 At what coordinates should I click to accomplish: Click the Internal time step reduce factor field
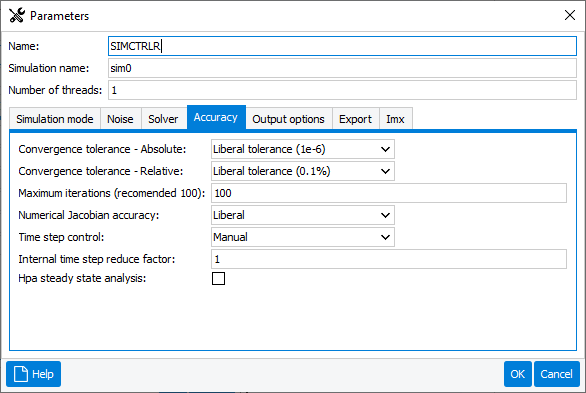pyautogui.click(x=389, y=259)
